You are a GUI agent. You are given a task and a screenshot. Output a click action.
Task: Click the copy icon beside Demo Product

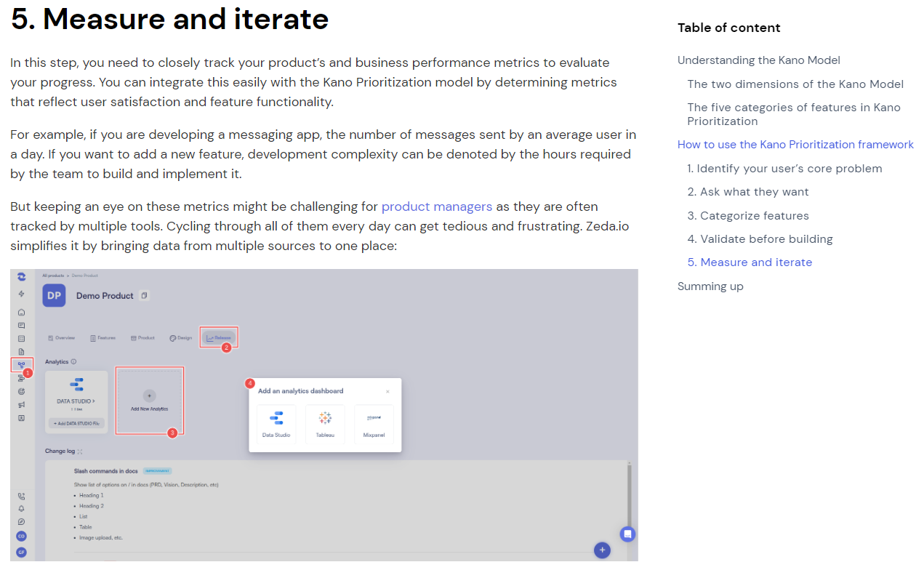(144, 296)
